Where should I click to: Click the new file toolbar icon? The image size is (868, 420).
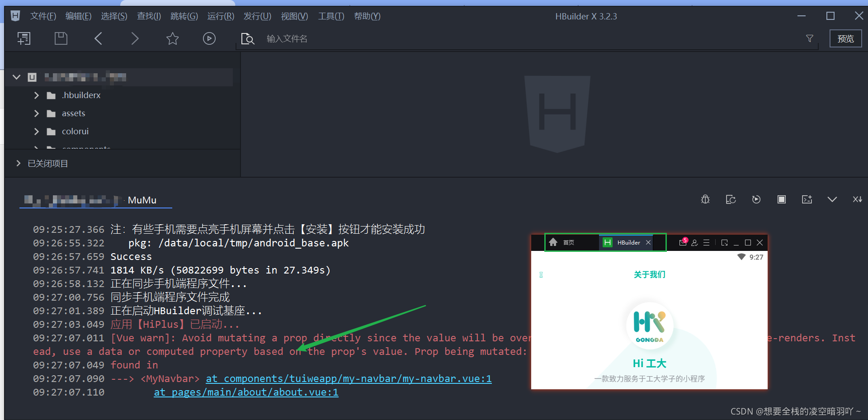click(x=24, y=38)
